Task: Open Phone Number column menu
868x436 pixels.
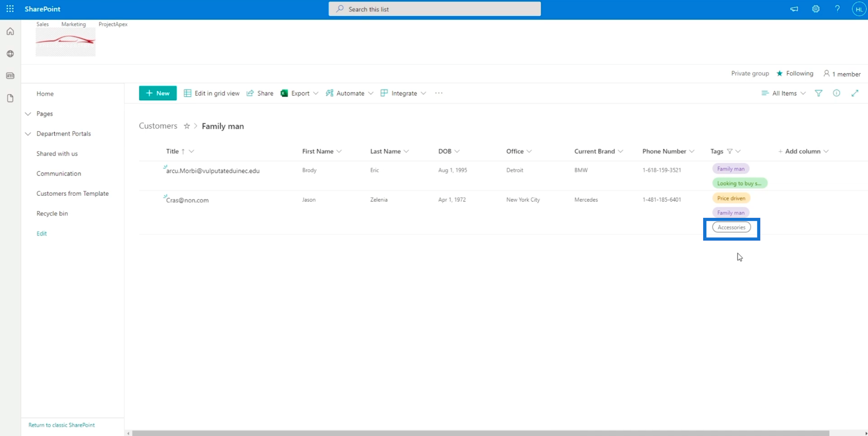Action: [692, 151]
